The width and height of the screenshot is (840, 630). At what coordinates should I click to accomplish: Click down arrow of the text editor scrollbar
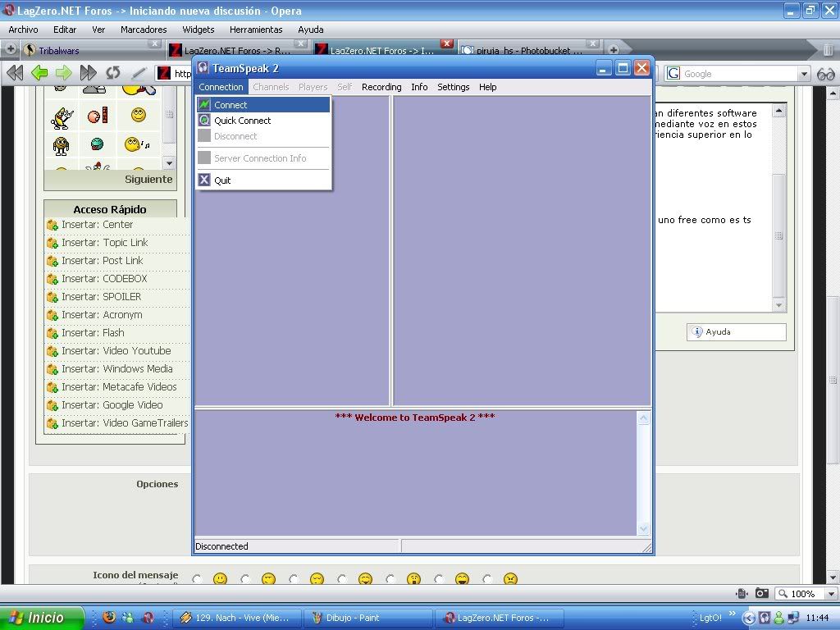[779, 305]
